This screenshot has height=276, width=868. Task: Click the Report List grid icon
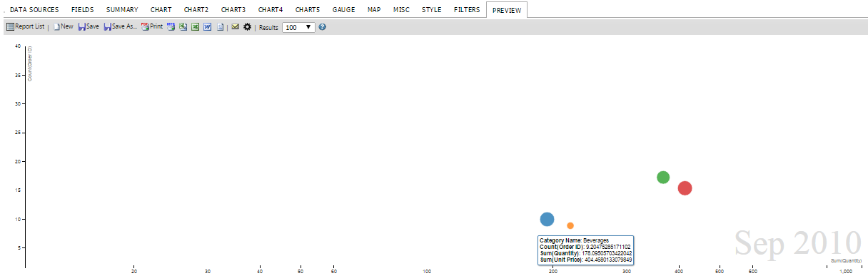point(10,26)
